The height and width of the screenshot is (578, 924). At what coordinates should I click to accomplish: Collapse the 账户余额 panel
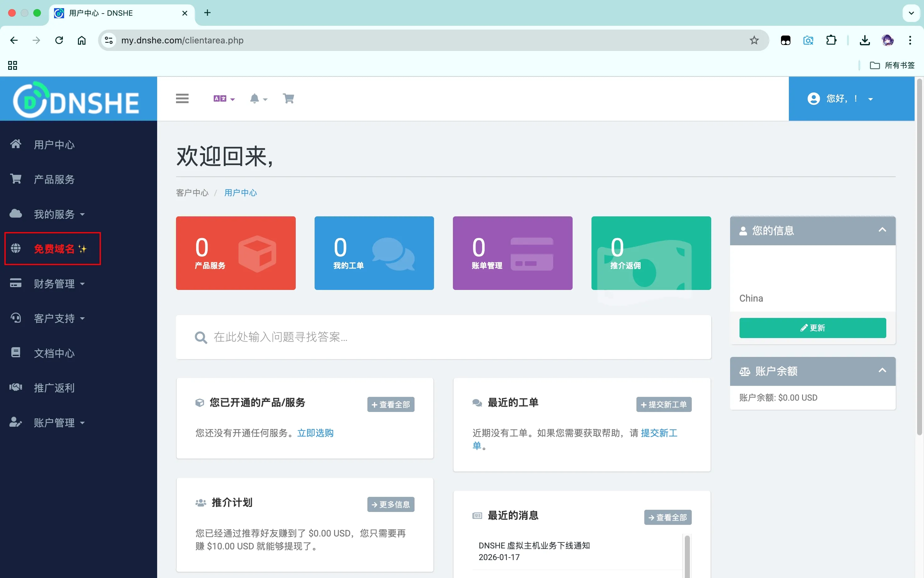pos(882,370)
